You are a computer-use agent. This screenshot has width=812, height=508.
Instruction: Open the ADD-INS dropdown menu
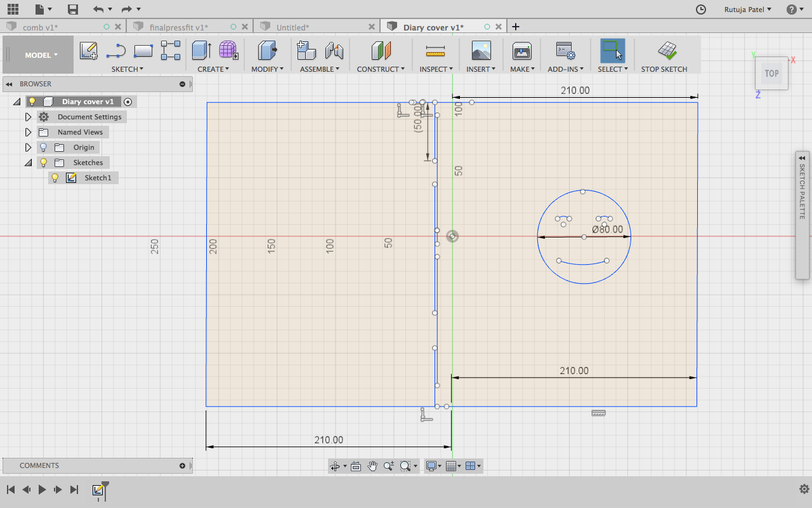click(566, 69)
